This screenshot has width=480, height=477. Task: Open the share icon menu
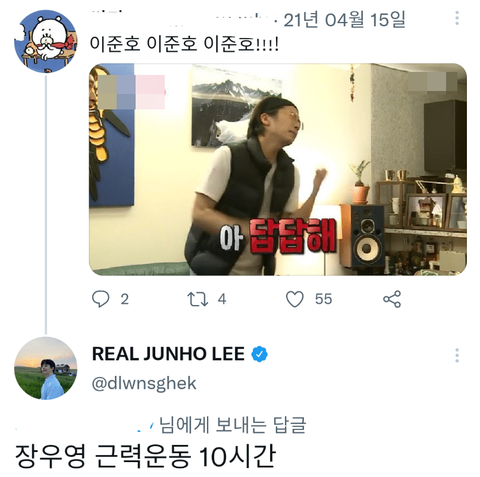pos(392,299)
